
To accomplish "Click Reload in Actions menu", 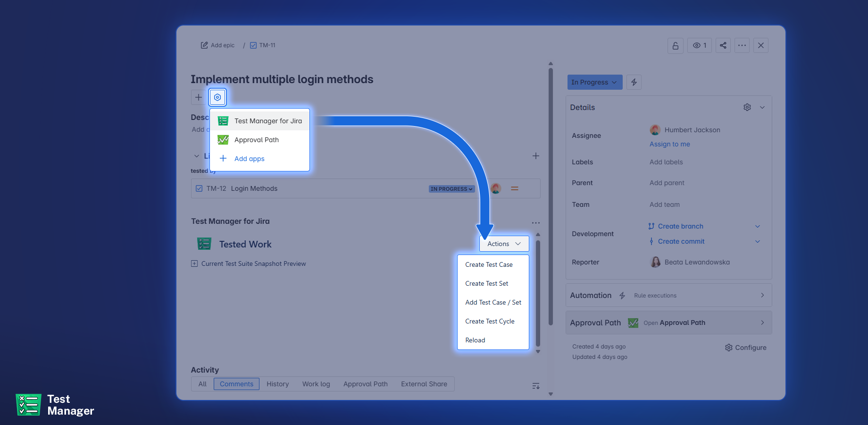I will (x=493, y=340).
